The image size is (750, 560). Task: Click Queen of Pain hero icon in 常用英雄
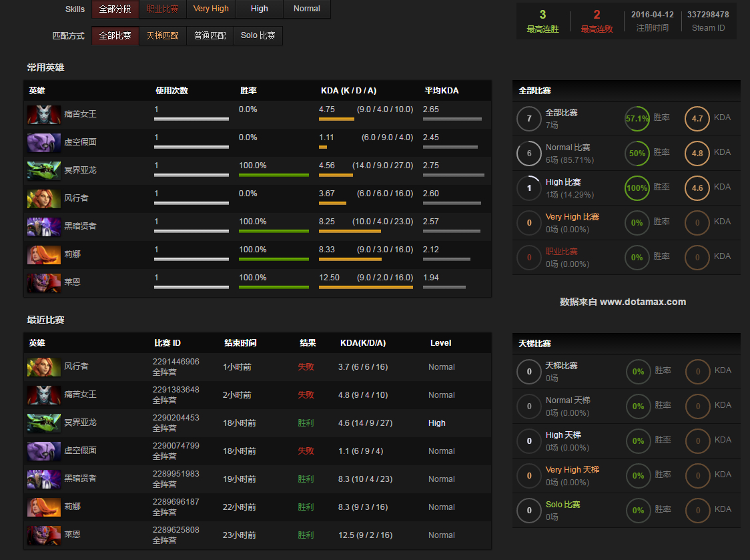[x=44, y=114]
